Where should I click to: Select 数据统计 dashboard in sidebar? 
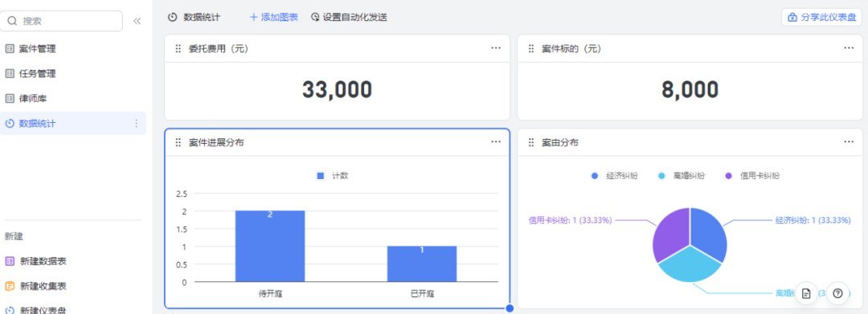click(73, 124)
